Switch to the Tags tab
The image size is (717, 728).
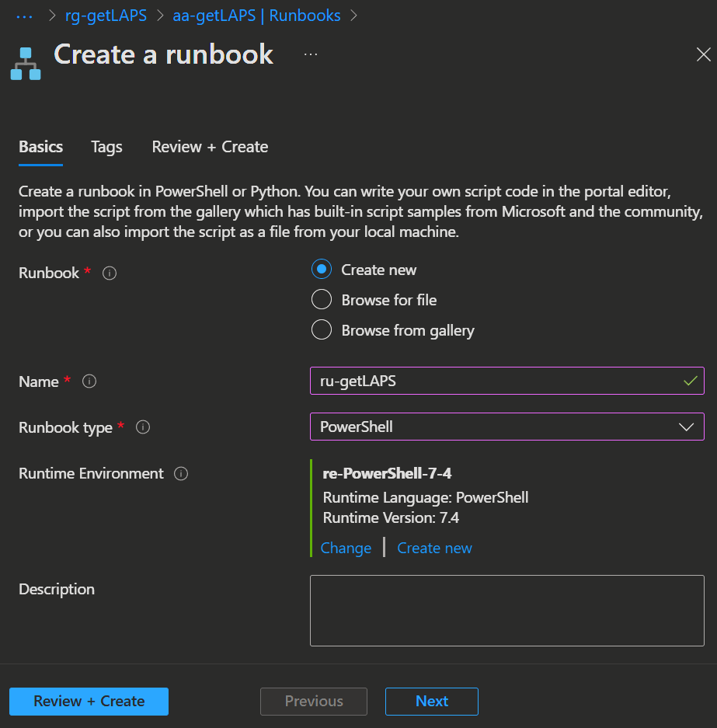(x=106, y=147)
